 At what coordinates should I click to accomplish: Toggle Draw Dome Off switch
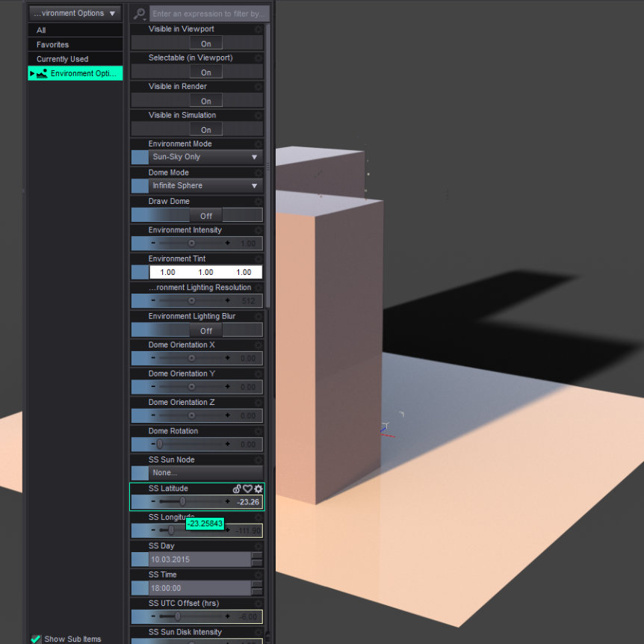[x=205, y=215]
